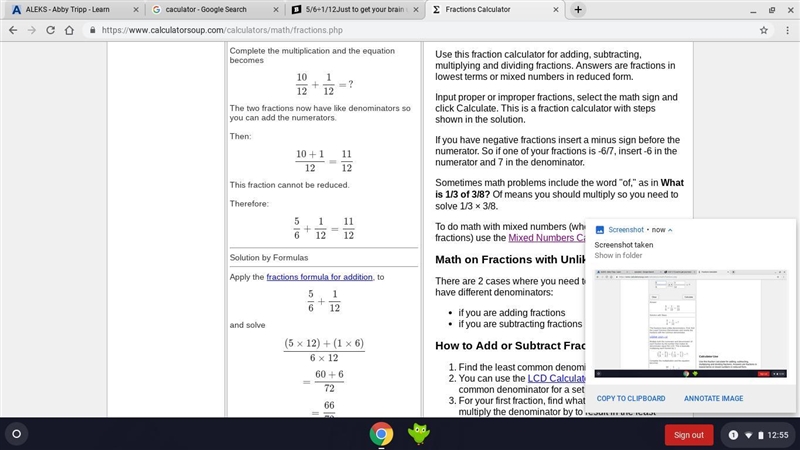The width and height of the screenshot is (800, 450).
Task: Click the browser forward arrow
Action: [32, 30]
